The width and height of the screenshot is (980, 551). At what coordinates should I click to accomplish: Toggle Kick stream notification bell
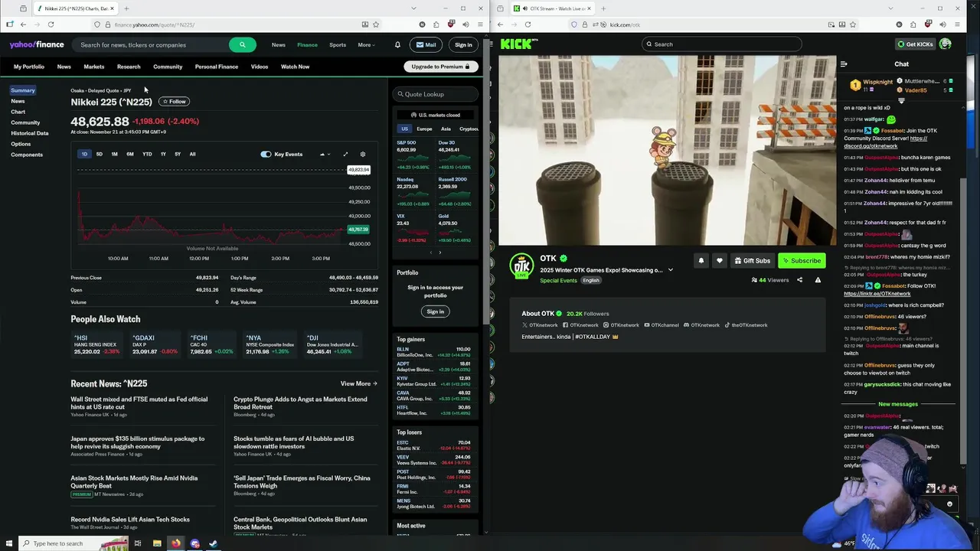click(701, 260)
